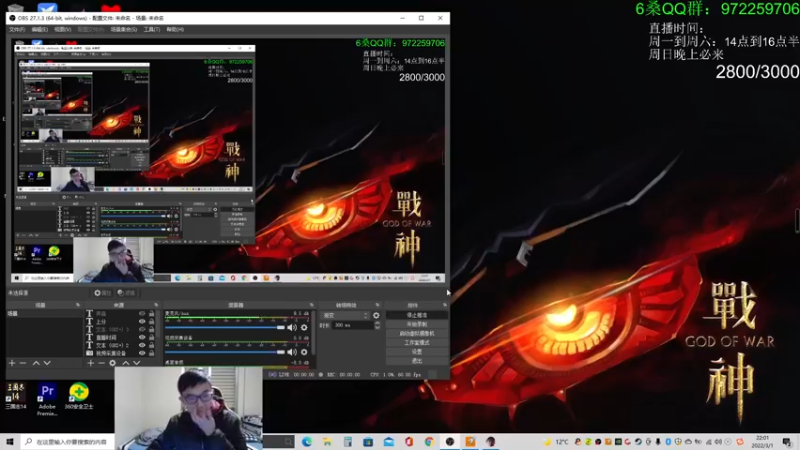Click the 启动虚拟摄像机 virtual camera button

point(417,333)
